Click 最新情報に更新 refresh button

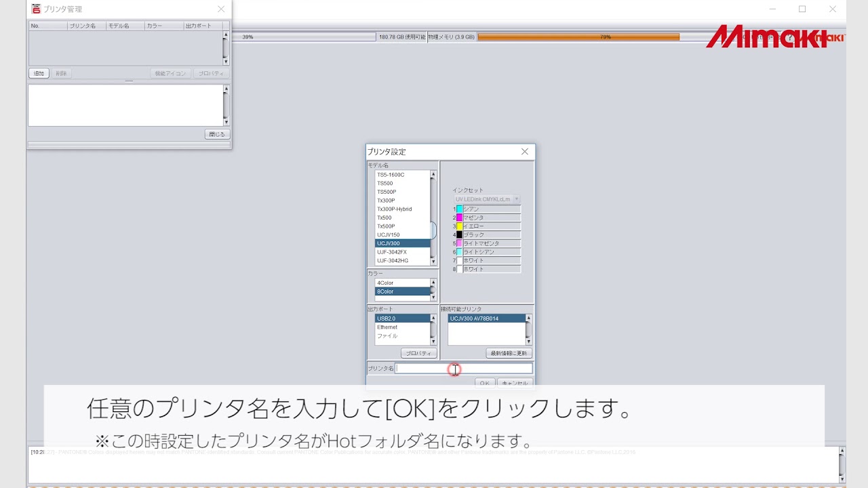509,353
